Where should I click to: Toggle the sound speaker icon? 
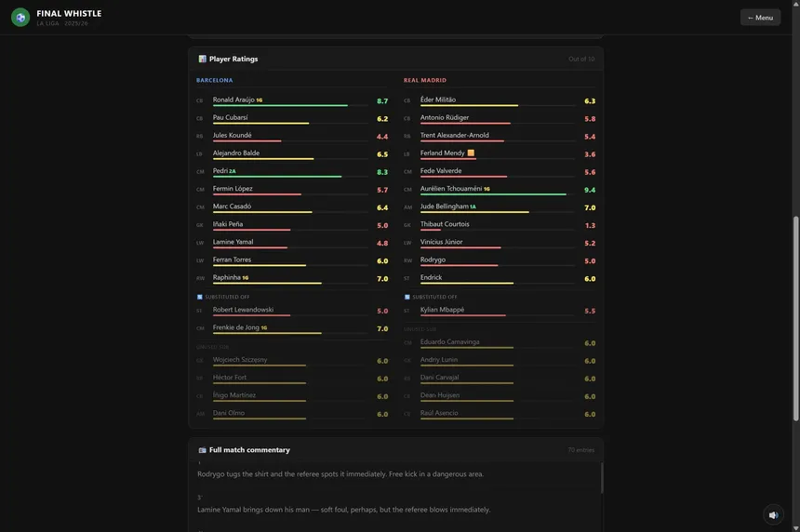click(x=773, y=514)
